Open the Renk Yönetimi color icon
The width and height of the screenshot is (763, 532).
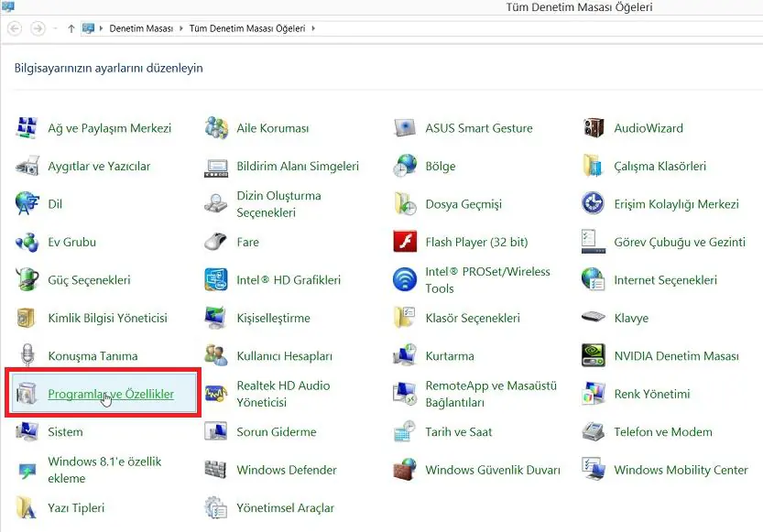(594, 394)
